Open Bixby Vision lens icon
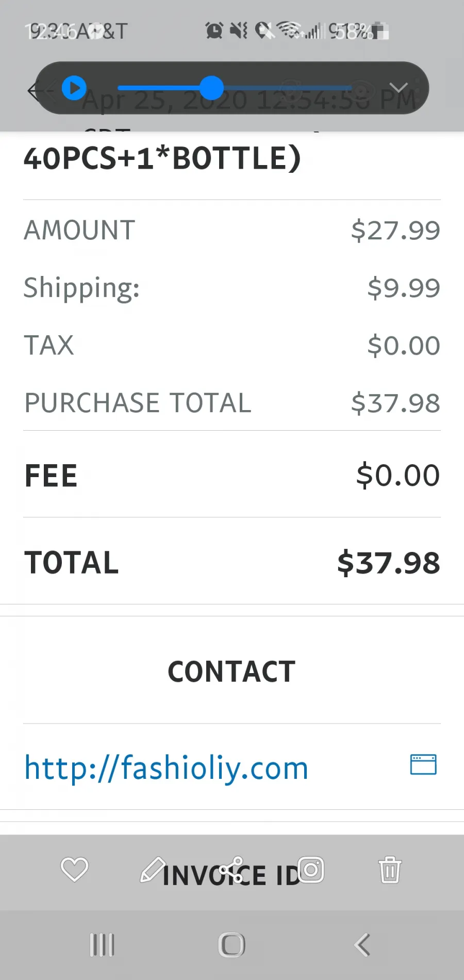Viewport: 464px width, 980px height. coord(311,870)
